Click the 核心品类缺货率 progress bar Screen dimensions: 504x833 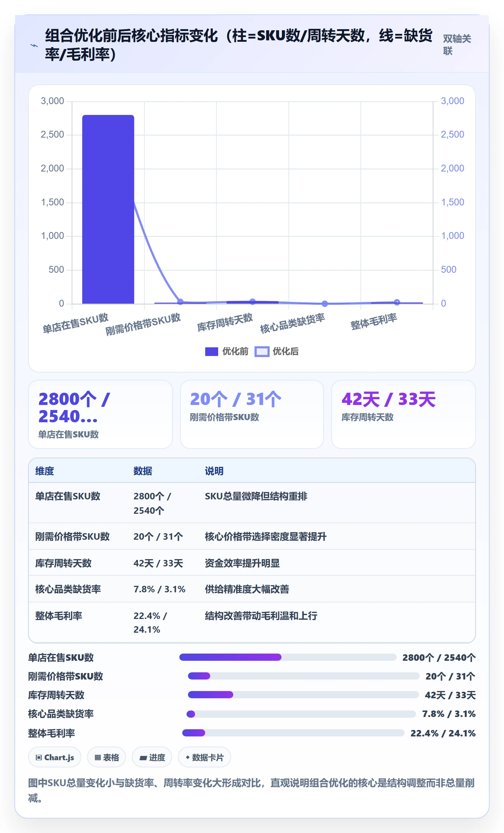click(x=301, y=714)
